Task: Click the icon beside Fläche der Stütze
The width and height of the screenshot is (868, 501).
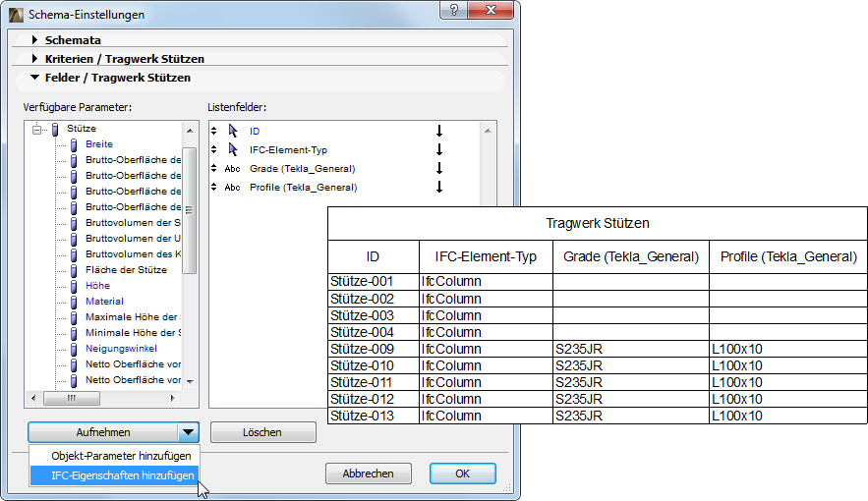Action: [74, 271]
